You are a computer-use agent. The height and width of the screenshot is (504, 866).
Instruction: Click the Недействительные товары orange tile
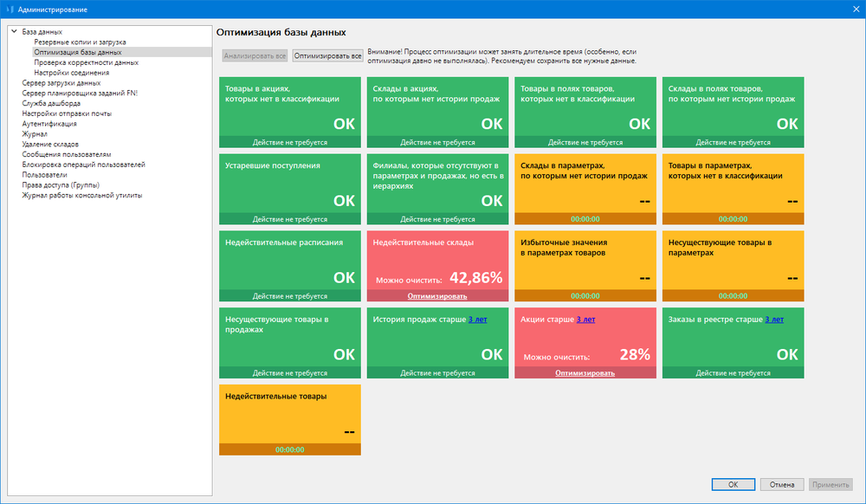(288, 416)
